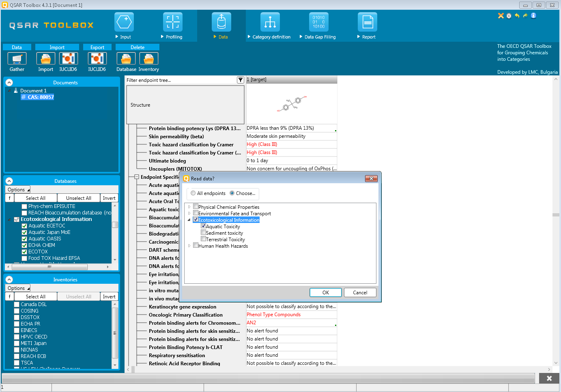
Task: Open the Delete Inventory icon
Action: coord(148,59)
